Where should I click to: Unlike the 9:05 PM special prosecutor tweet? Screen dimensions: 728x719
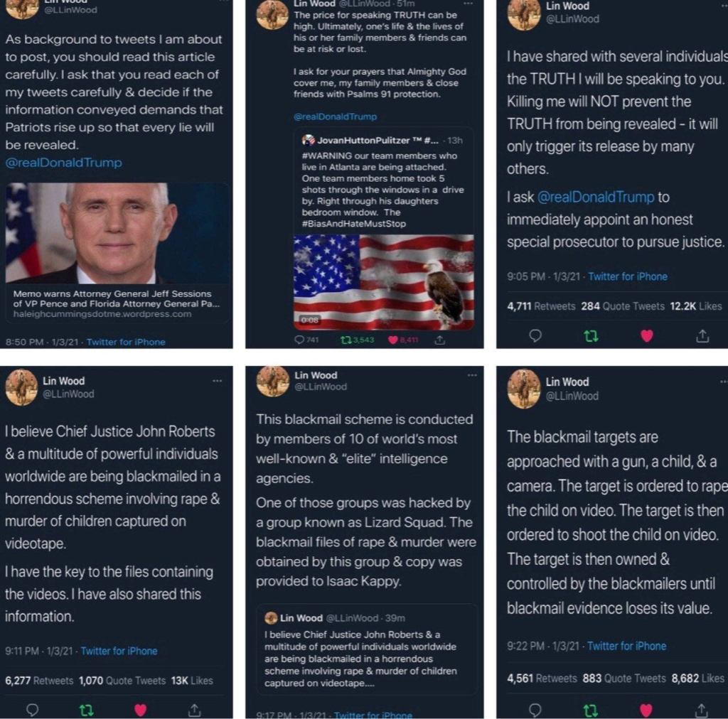tap(647, 335)
